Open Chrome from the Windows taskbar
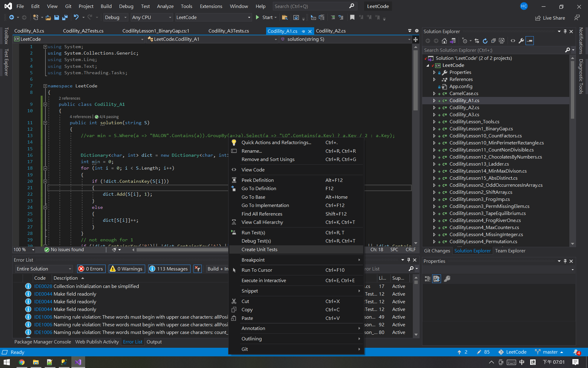This screenshot has width=588, height=368. (21, 362)
